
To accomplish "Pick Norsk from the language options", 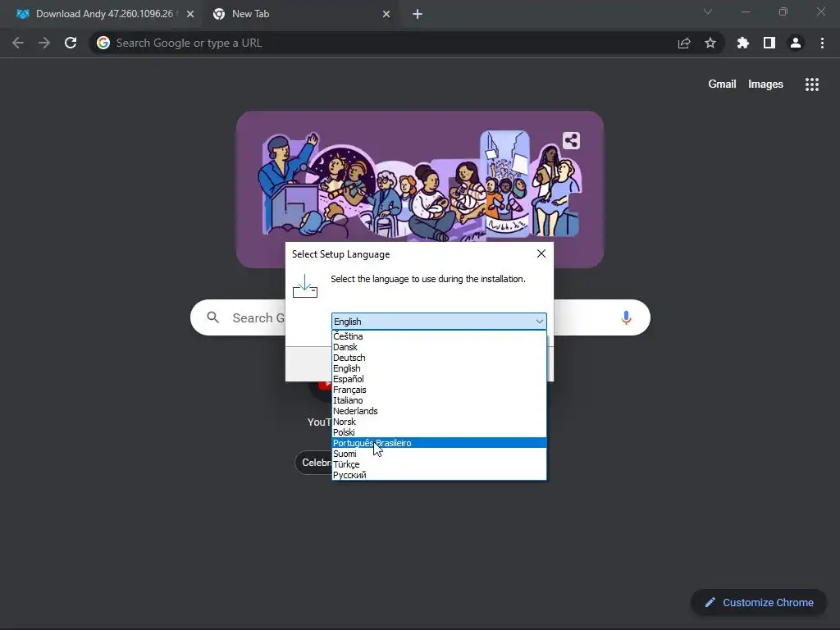I will click(x=440, y=422).
